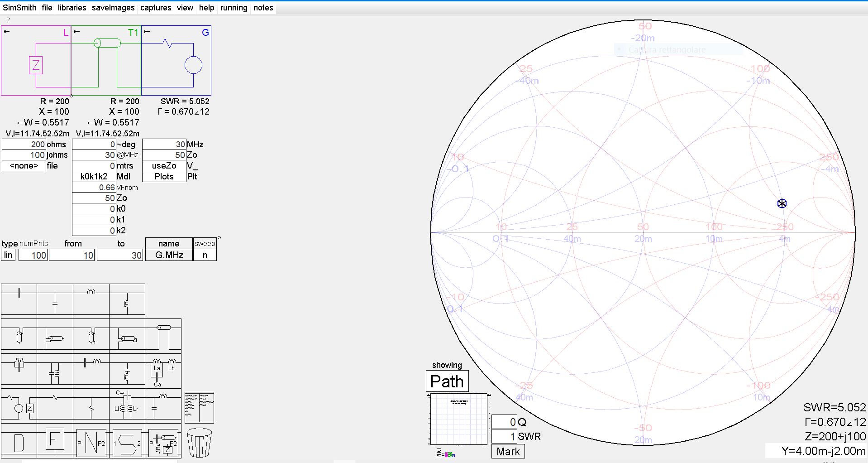This screenshot has height=463, width=868.
Task: Pick the F block component
Action: [x=55, y=441]
